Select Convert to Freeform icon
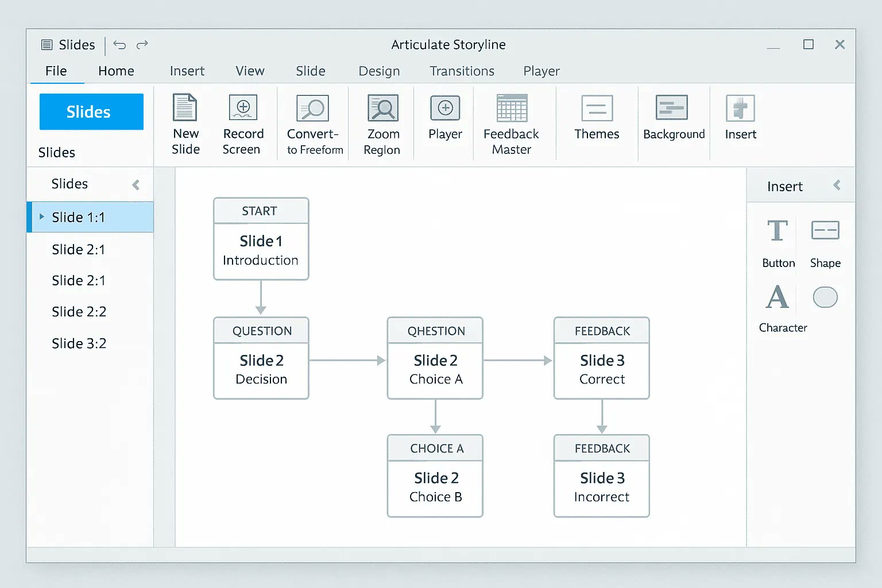This screenshot has height=588, width=882. (x=312, y=108)
